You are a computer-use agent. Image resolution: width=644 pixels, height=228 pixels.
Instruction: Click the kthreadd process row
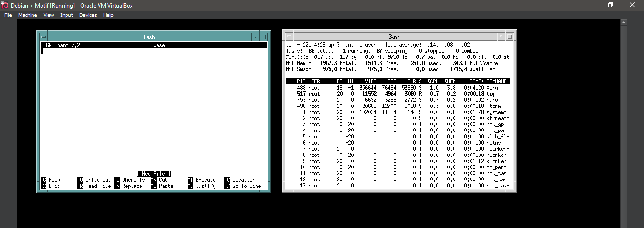(397, 118)
